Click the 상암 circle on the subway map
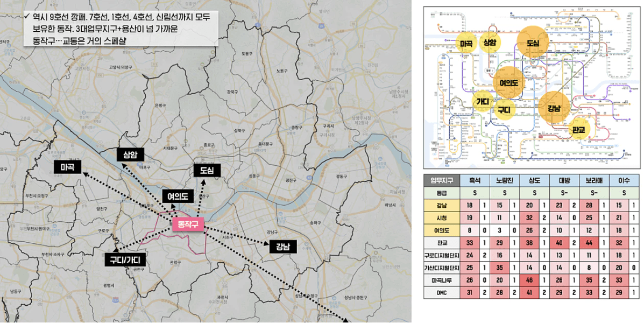644x323 pixels. click(x=490, y=43)
